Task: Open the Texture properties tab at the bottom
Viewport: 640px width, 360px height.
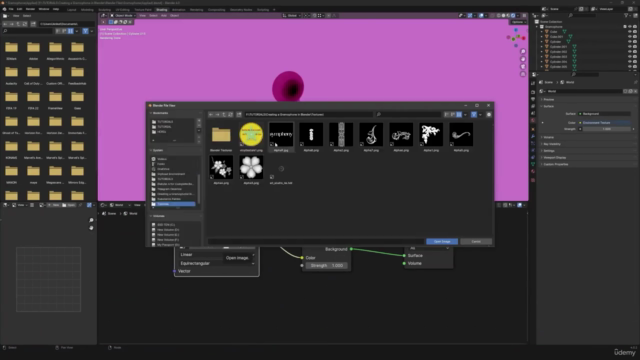Action: (x=533, y=180)
